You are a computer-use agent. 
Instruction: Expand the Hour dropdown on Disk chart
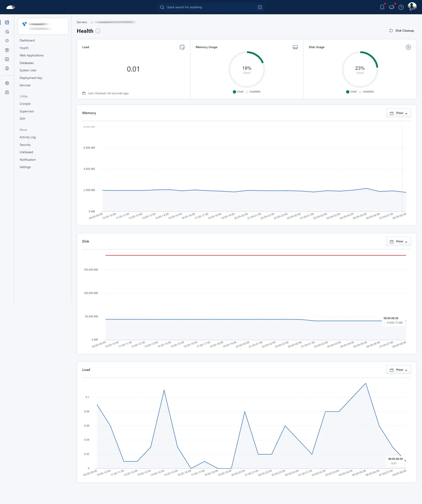[398, 241]
